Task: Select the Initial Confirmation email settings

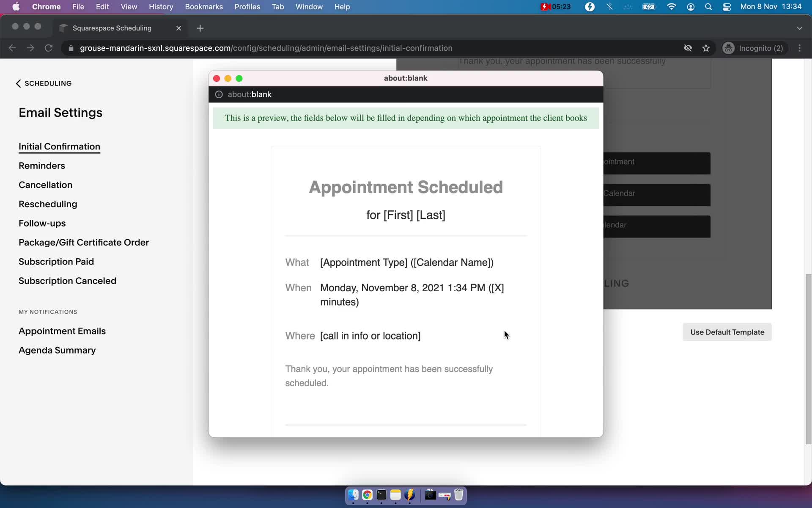Action: tap(59, 146)
